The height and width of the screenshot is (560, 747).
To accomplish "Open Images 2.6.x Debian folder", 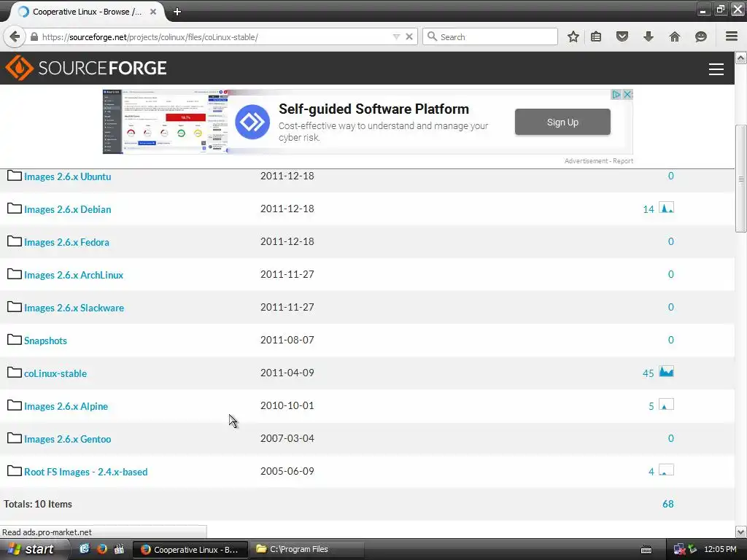I will click(x=68, y=209).
